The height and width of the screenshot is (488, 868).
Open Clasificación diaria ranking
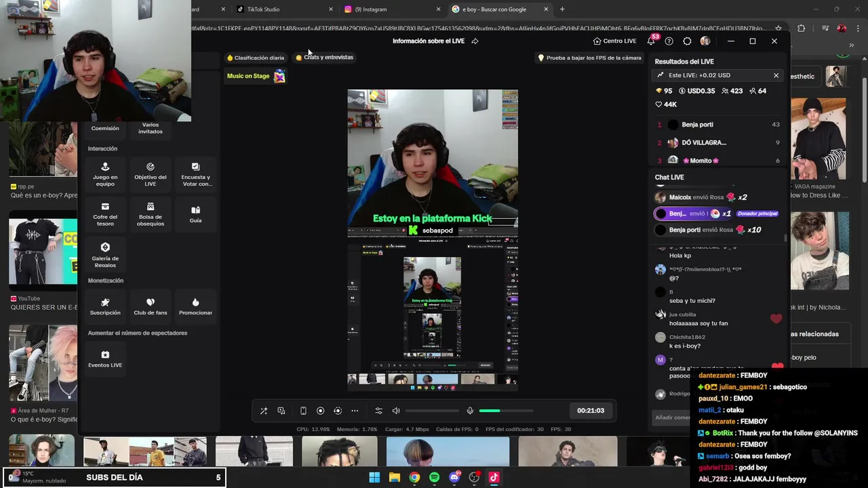tap(256, 58)
